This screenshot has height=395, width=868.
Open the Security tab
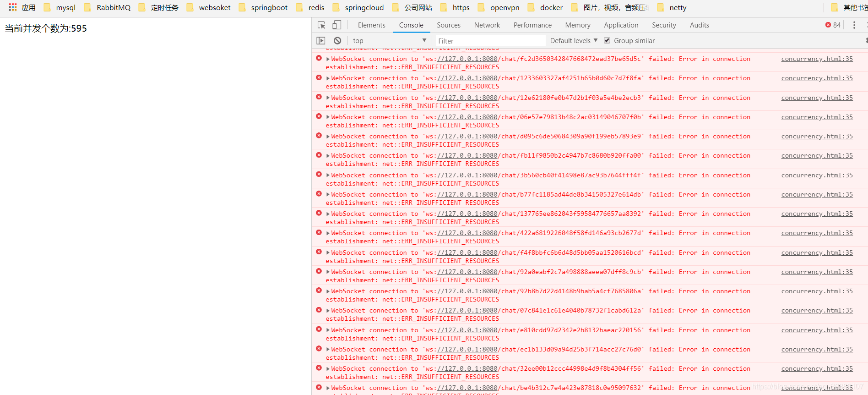click(x=664, y=25)
